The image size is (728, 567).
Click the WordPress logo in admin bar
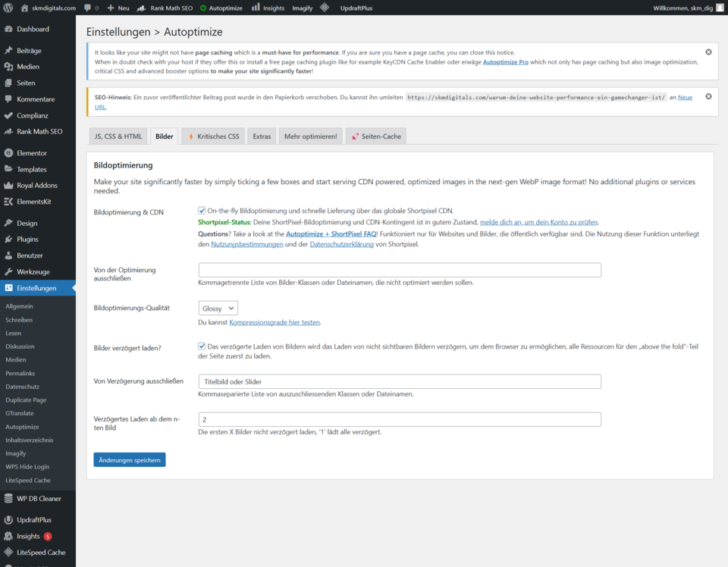[8, 8]
